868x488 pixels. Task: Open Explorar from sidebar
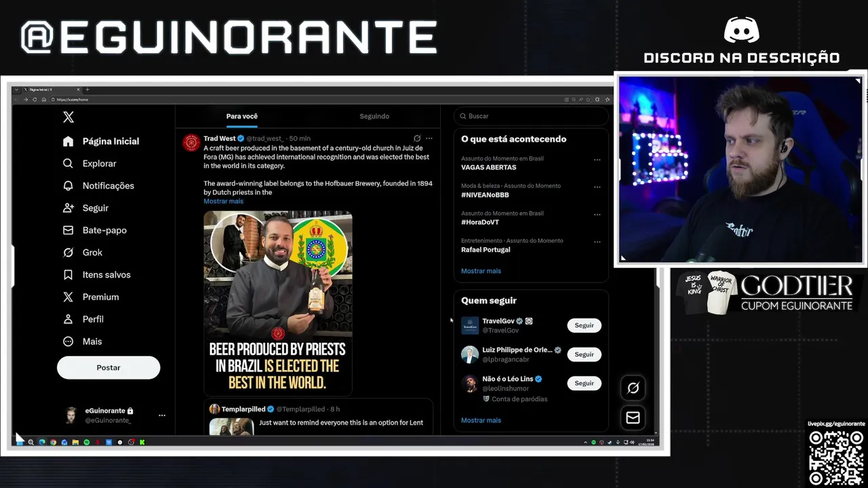click(x=90, y=163)
